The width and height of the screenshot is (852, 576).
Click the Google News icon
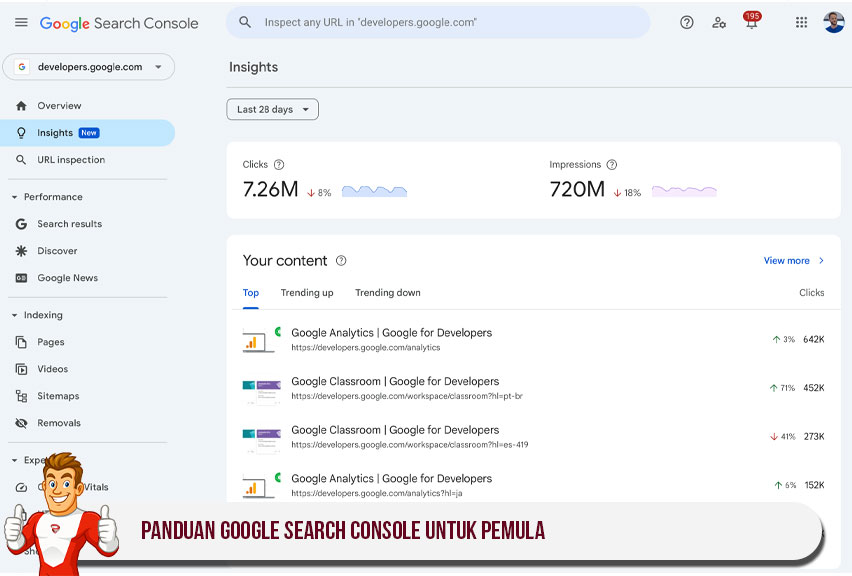click(x=21, y=278)
